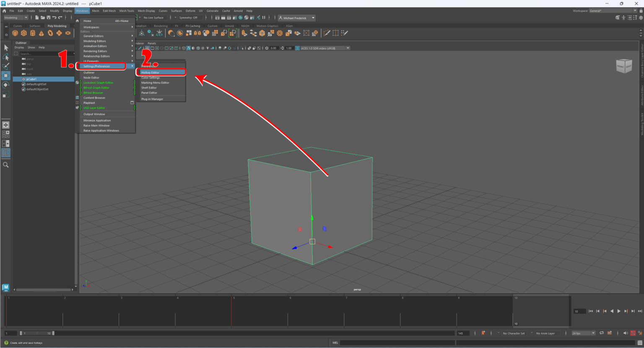The image size is (644, 348).
Task: Open the 24 fps frame rate dropdown
Action: pyautogui.click(x=583, y=333)
